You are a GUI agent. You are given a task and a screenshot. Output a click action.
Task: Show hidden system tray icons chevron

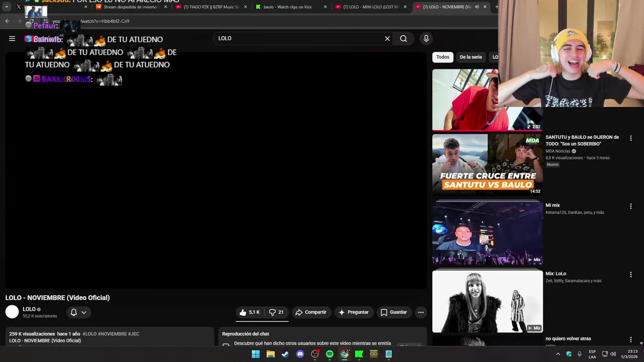tap(558, 354)
